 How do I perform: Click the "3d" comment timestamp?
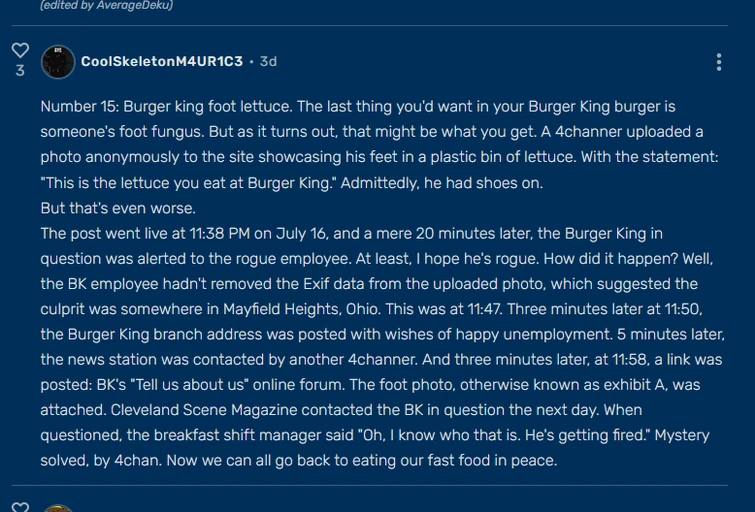pos(268,62)
